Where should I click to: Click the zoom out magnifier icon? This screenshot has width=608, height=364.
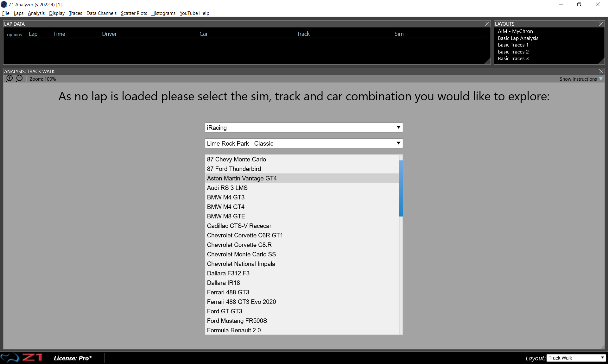coord(19,78)
